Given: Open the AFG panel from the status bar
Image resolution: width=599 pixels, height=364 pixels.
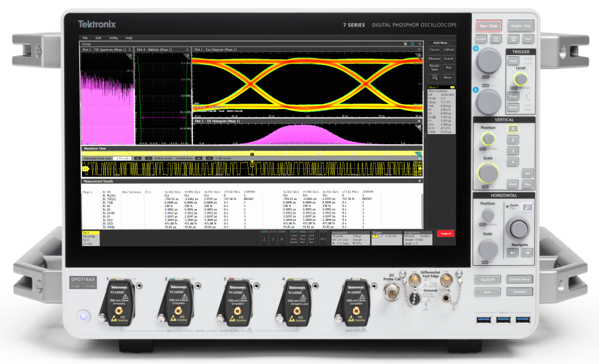Looking at the screenshot, I should pos(325,237).
